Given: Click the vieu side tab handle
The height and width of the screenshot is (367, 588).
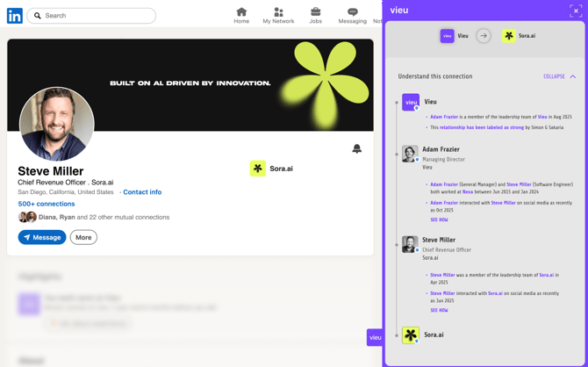Looking at the screenshot, I should pos(375,337).
